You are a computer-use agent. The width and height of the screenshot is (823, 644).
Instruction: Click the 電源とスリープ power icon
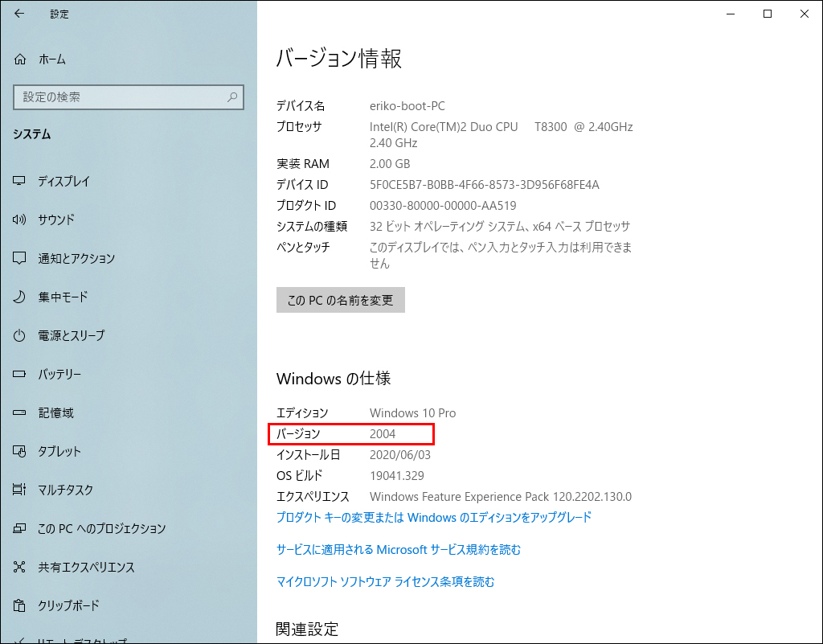coord(19,335)
